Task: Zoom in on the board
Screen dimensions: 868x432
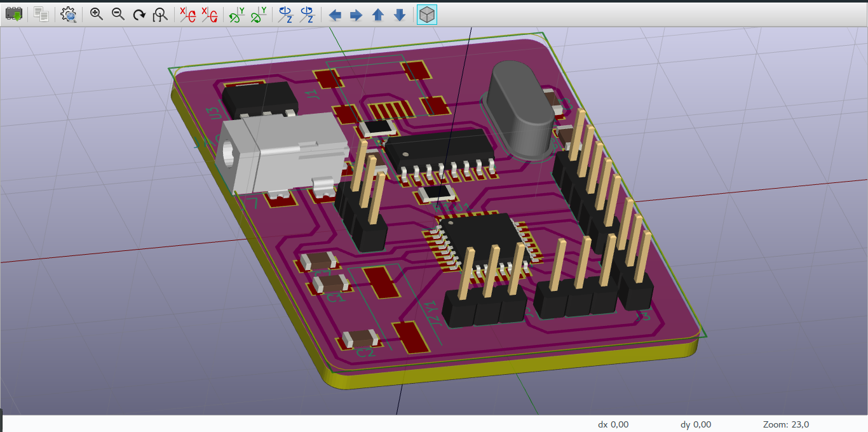Action: click(x=96, y=14)
